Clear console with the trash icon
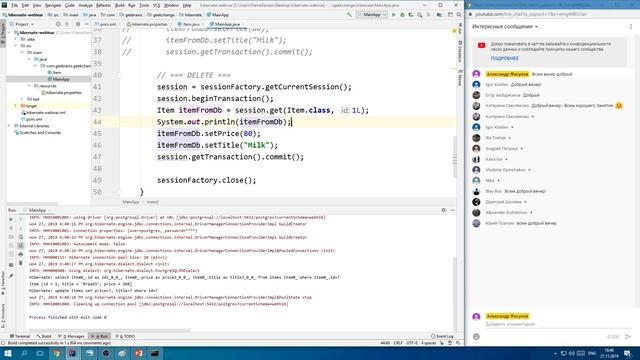The image size is (640, 360). (20, 263)
